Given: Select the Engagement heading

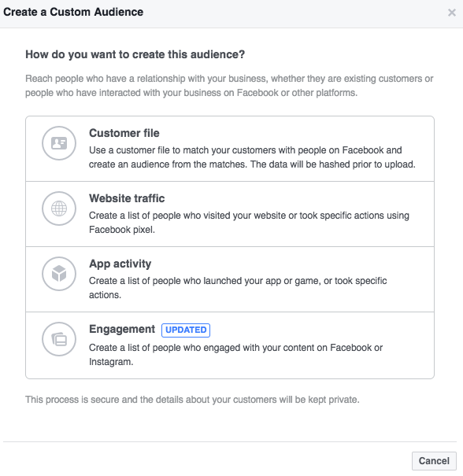Looking at the screenshot, I should [x=122, y=329].
